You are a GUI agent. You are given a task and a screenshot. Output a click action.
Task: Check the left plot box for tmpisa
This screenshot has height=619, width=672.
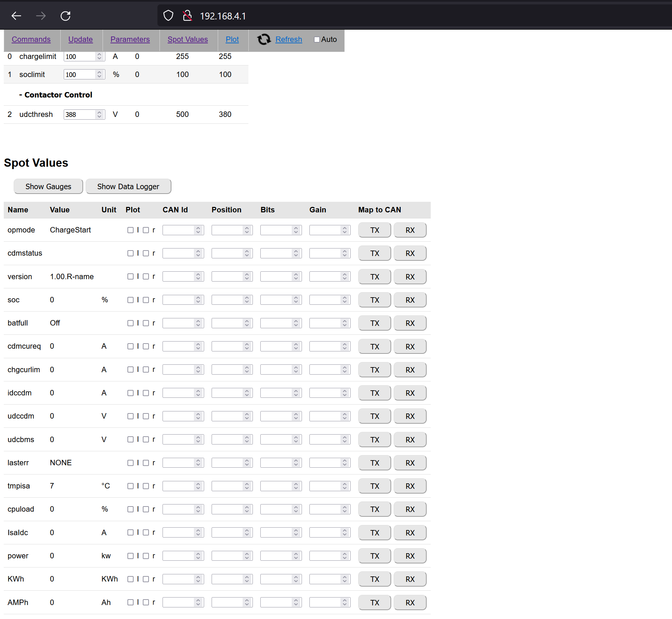point(130,486)
